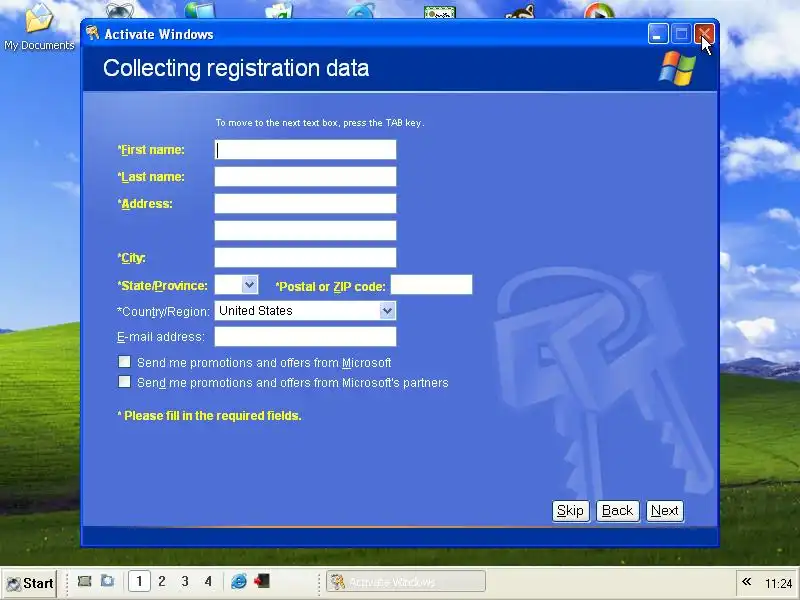
Task: Click the '*First name:' label
Action: 151,150
